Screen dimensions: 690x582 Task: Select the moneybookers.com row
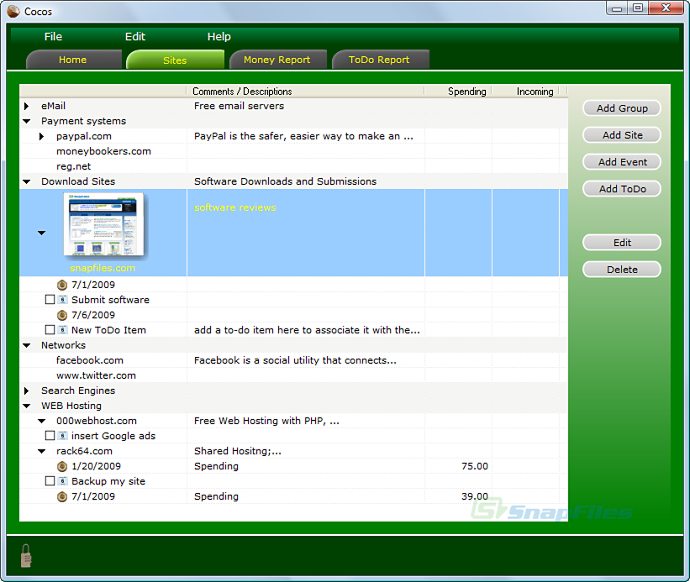coord(294,151)
